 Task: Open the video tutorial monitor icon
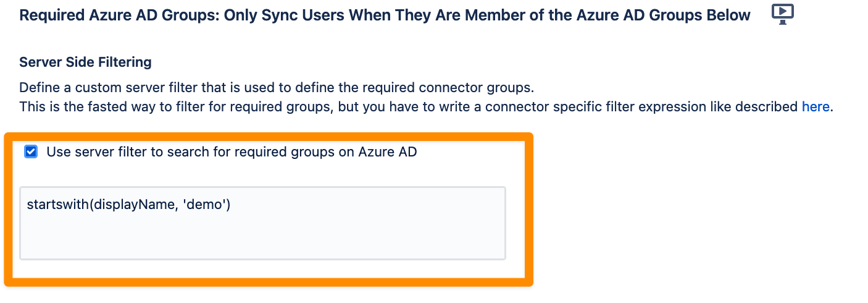(783, 14)
